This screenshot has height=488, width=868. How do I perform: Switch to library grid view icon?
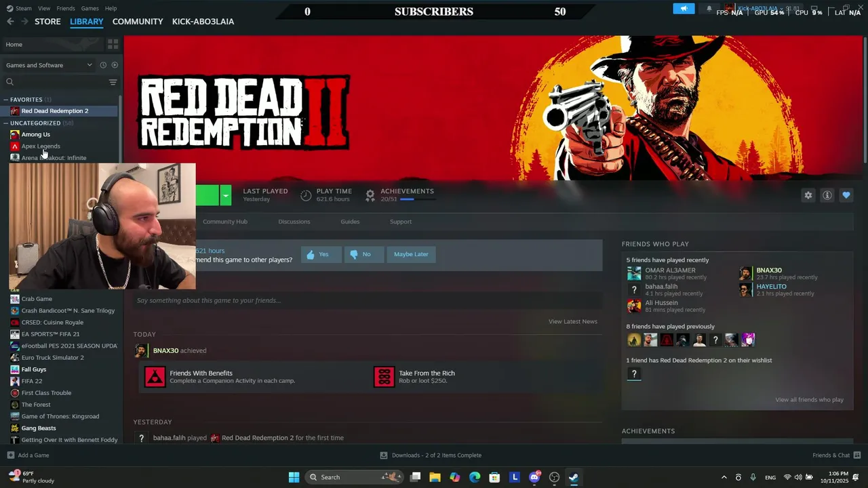(x=113, y=44)
